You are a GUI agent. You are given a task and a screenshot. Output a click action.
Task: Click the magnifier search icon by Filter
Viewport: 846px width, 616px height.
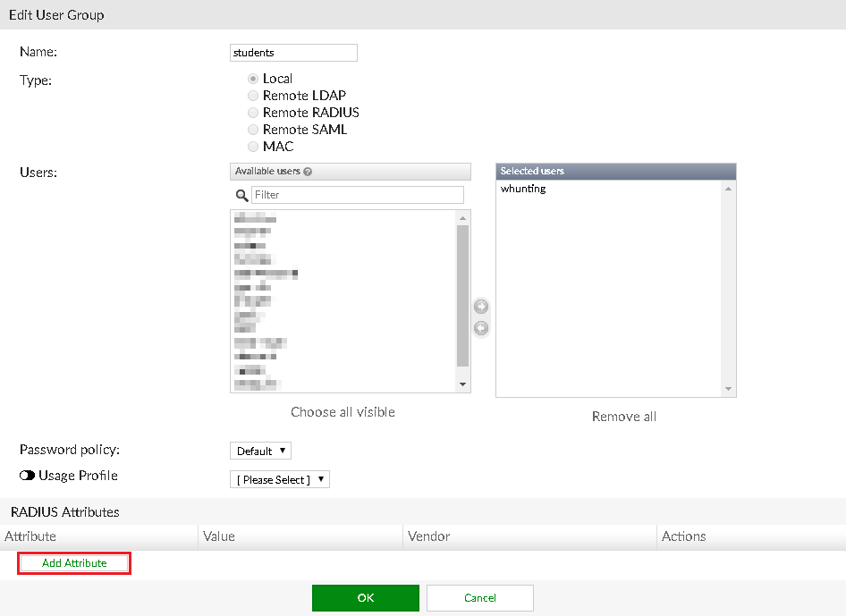tap(241, 195)
